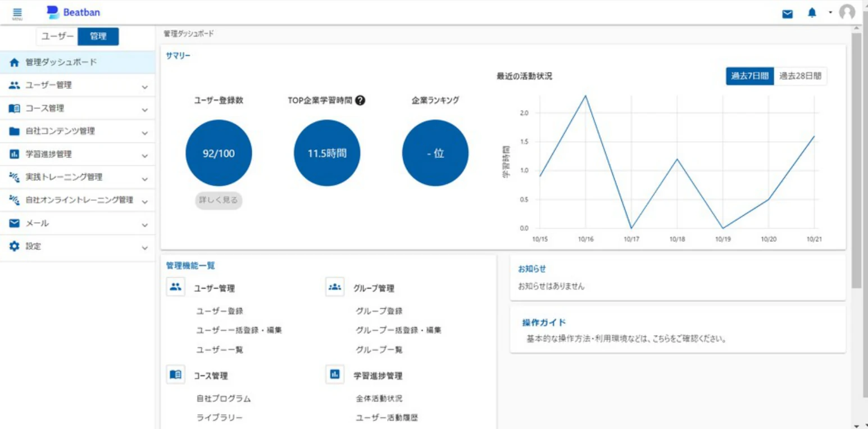Open the account dropdown arrow near avatar
This screenshot has width=868, height=429.
pos(830,12)
